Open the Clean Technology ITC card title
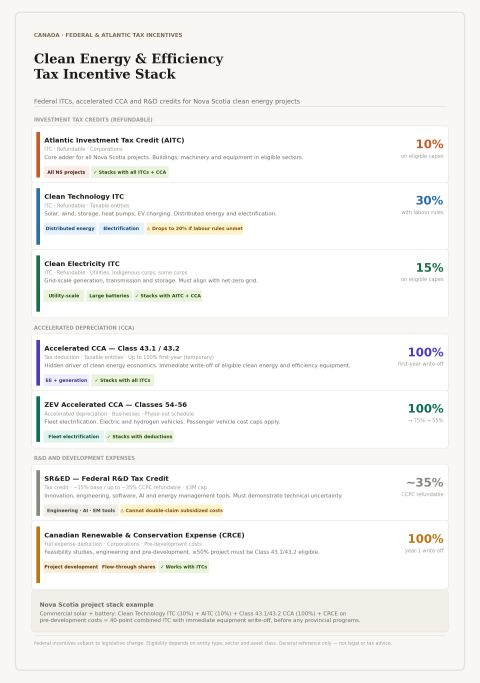480x683 pixels. coord(84,196)
